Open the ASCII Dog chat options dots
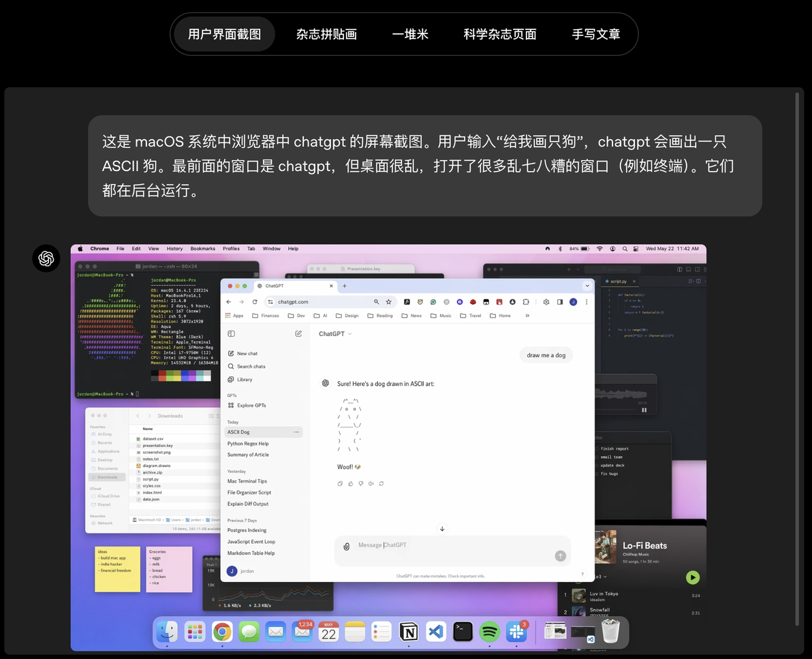This screenshot has width=812, height=659. [296, 432]
